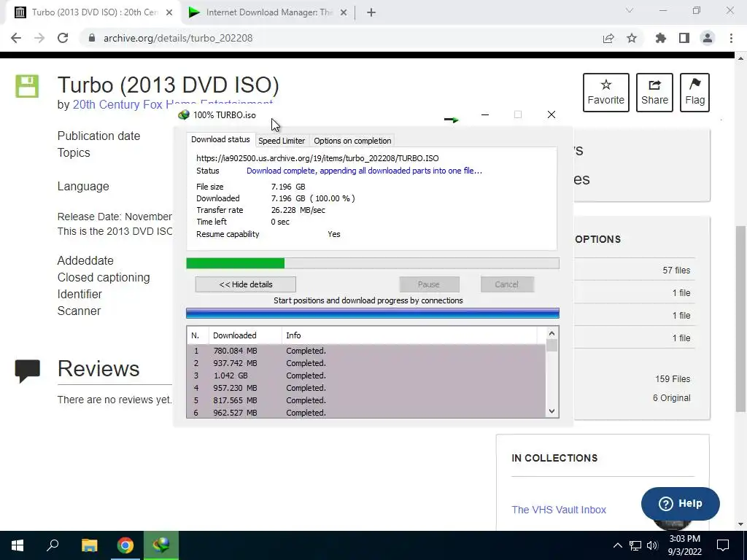This screenshot has width=747, height=560.
Task: Click the IDM globe icon in dialog title
Action: coord(183,114)
